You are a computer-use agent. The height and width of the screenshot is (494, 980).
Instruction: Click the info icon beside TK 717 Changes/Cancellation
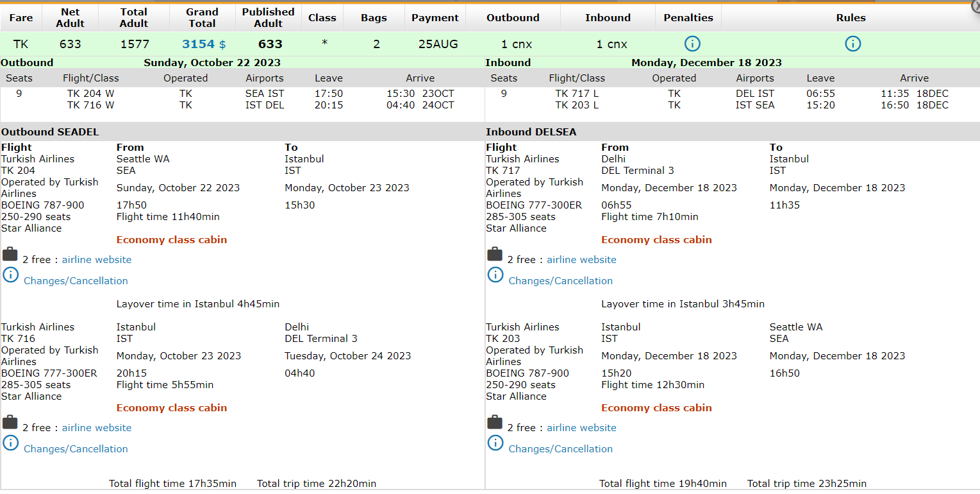(495, 275)
